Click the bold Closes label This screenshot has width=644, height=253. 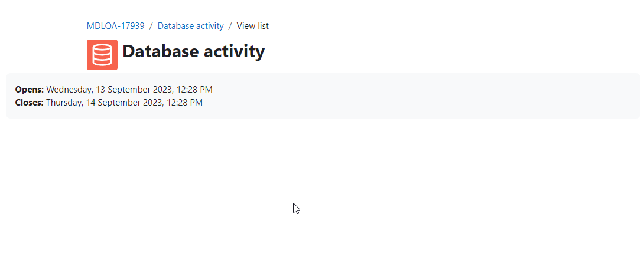coord(29,103)
